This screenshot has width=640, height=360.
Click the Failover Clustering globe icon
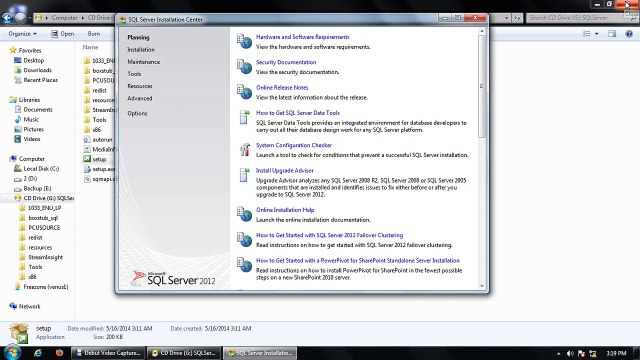[x=244, y=240]
